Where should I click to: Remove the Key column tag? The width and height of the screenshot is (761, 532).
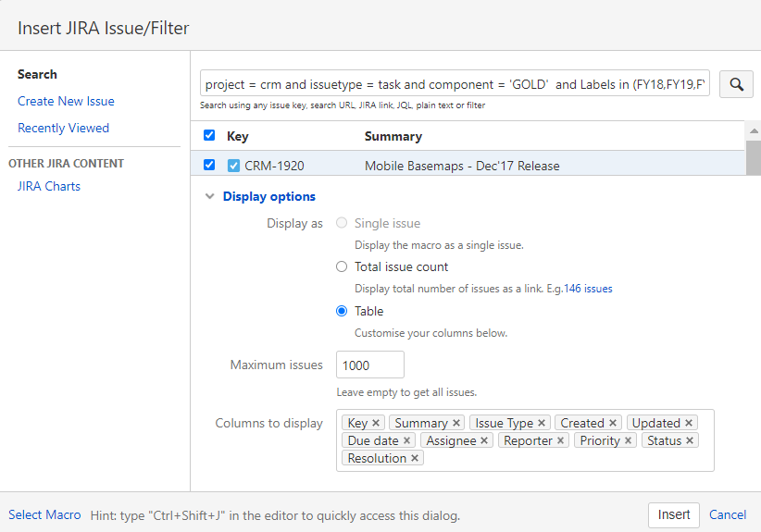[x=376, y=423]
